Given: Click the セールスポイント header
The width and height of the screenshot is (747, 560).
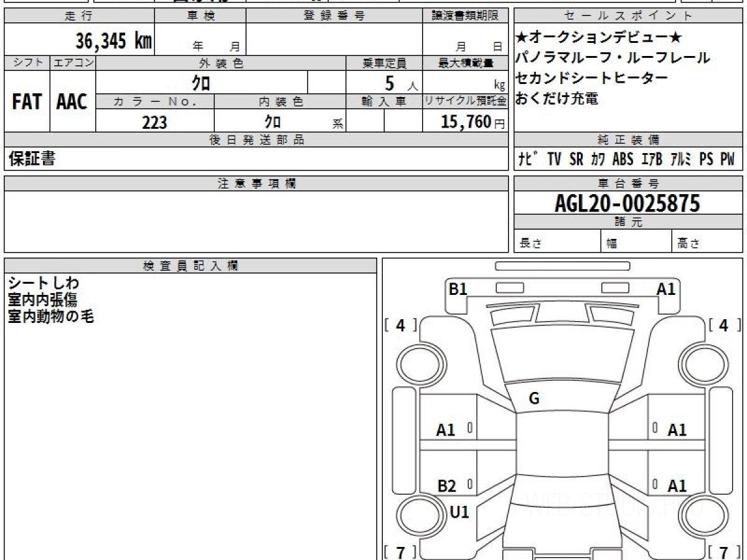Looking at the screenshot, I should click(628, 16).
